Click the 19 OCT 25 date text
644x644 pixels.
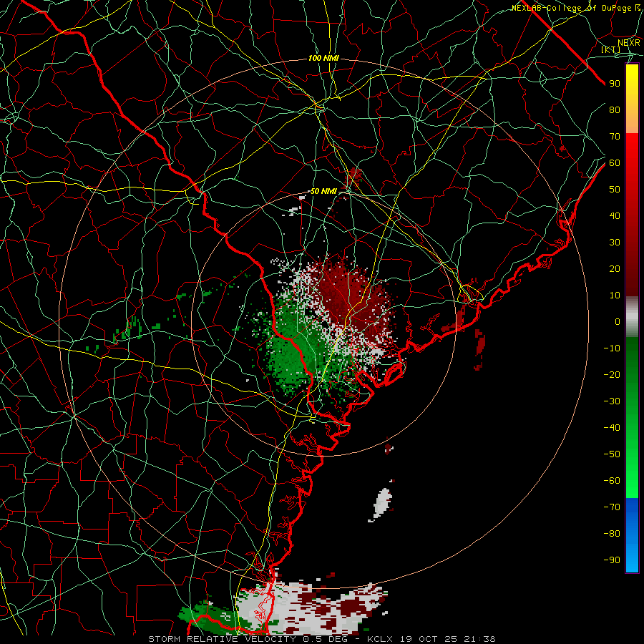pos(428,639)
